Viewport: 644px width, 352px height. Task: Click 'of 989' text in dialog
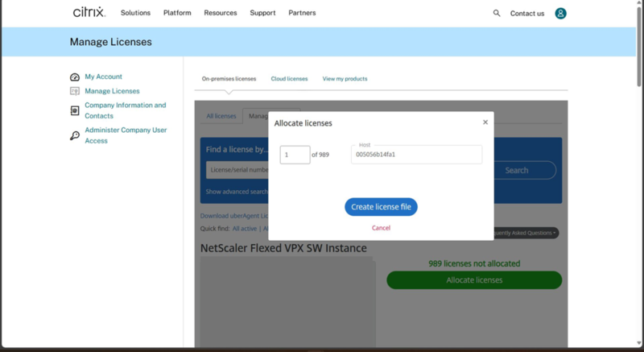[x=320, y=155]
